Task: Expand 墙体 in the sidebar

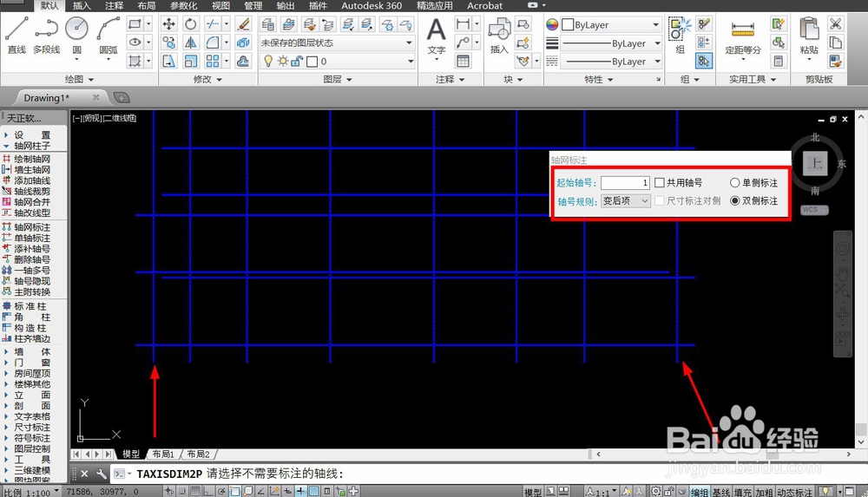Action: pyautogui.click(x=32, y=351)
